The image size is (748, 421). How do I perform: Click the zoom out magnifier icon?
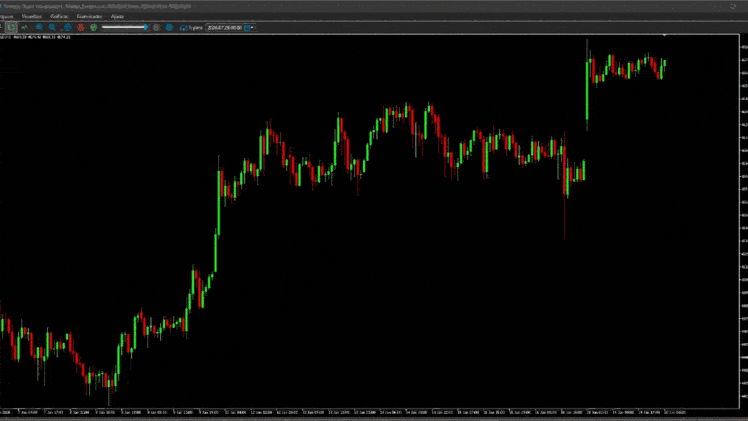(52, 27)
